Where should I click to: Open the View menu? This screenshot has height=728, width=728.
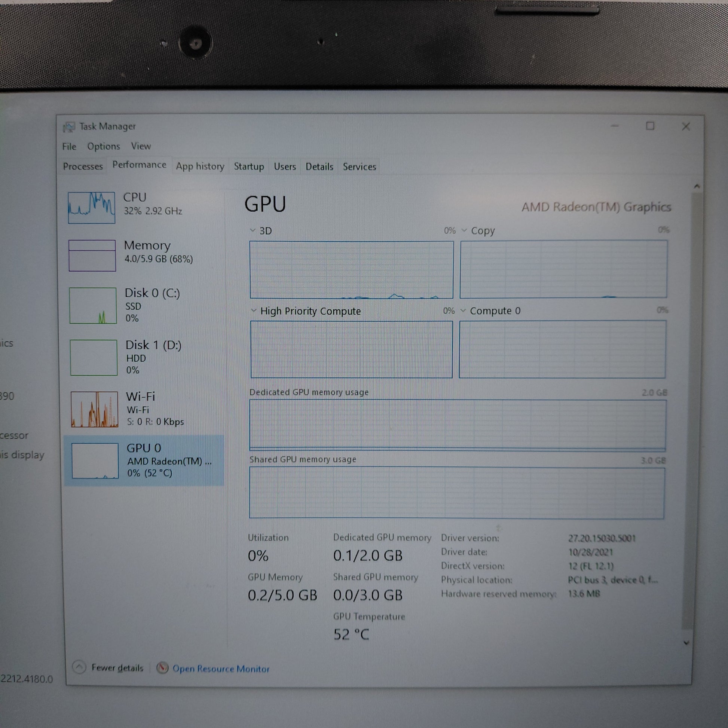[141, 146]
